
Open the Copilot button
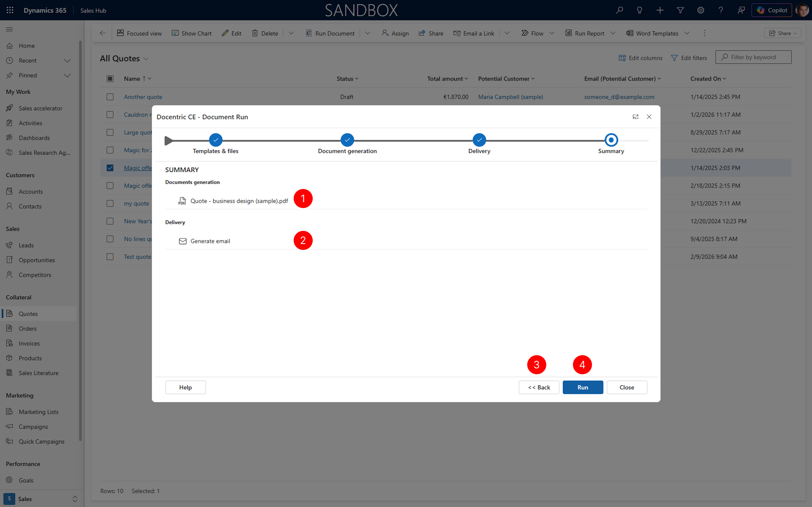click(772, 10)
